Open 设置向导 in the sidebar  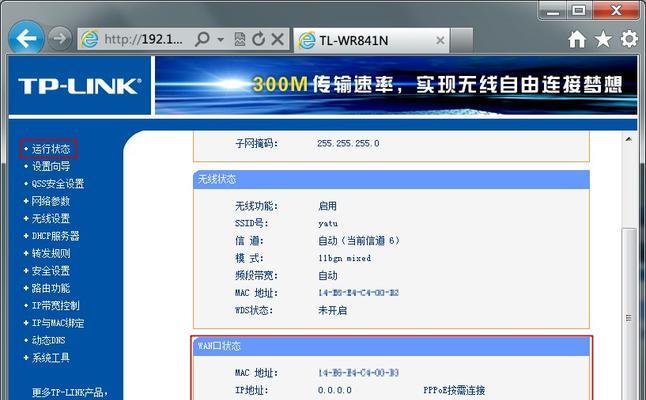point(51,166)
